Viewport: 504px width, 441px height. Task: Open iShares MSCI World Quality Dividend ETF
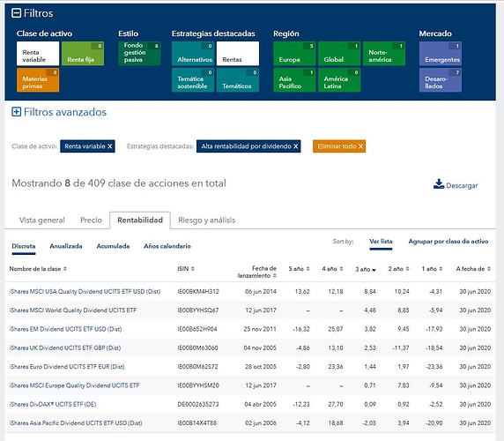click(73, 310)
